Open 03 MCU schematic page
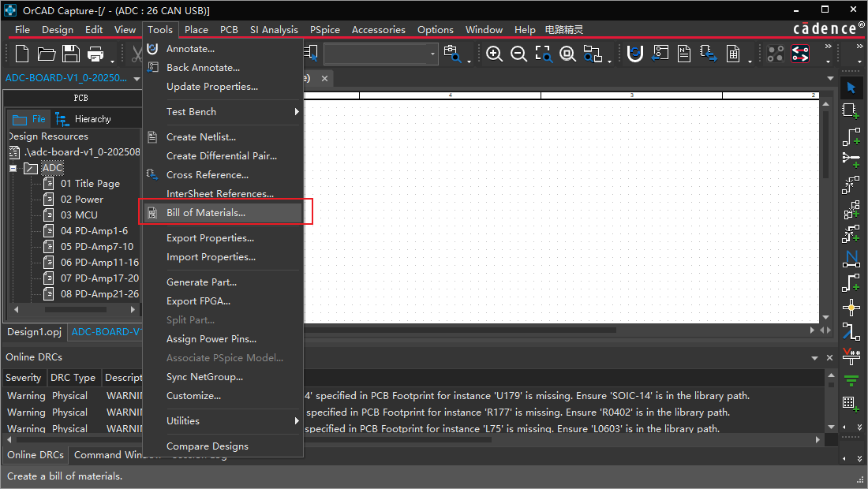The image size is (868, 489). [x=79, y=215]
